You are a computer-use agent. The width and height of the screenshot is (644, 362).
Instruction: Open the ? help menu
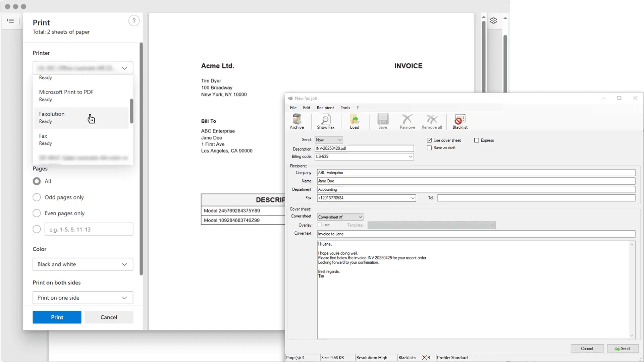358,108
